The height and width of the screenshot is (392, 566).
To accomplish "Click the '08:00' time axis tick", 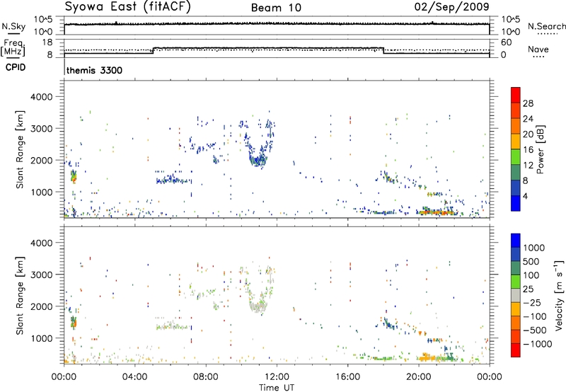I will [206, 377].
